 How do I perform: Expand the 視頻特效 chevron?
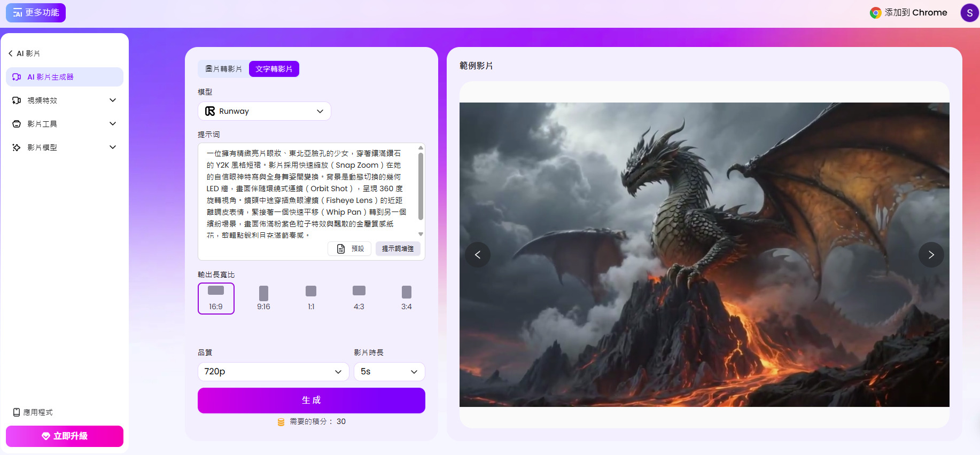[113, 100]
